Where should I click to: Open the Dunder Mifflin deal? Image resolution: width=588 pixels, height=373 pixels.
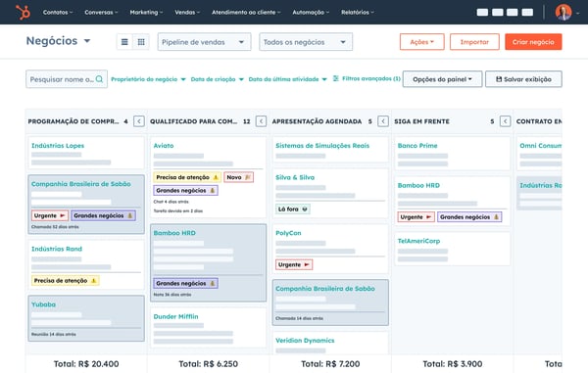click(x=175, y=316)
